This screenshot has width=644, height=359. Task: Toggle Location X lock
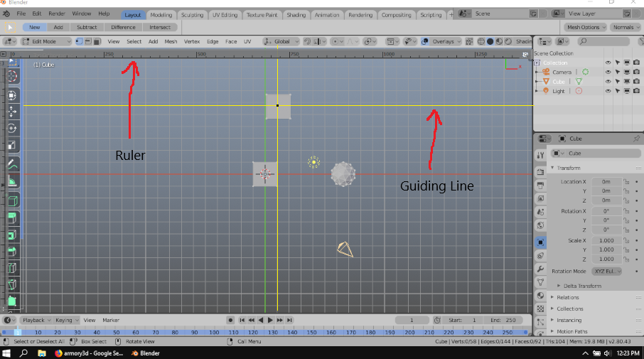(626, 181)
